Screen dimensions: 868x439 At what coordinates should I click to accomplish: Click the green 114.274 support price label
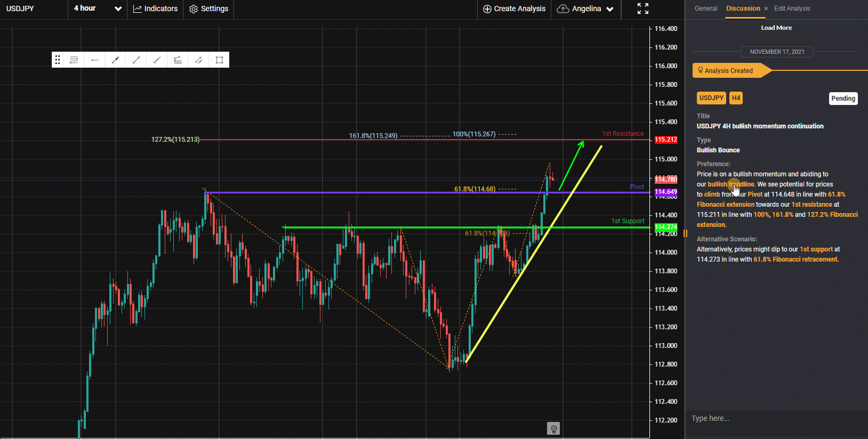click(x=666, y=227)
